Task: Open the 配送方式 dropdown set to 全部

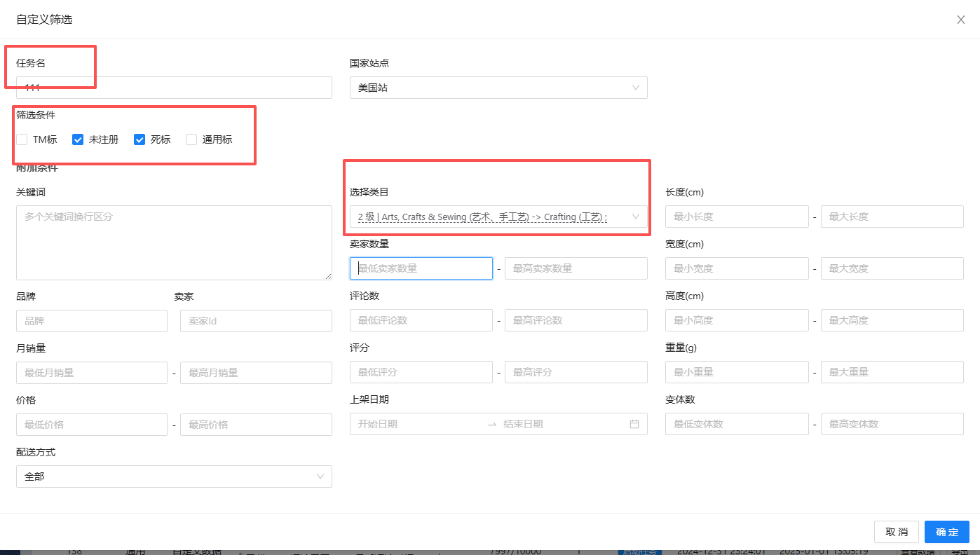Action: click(x=174, y=477)
